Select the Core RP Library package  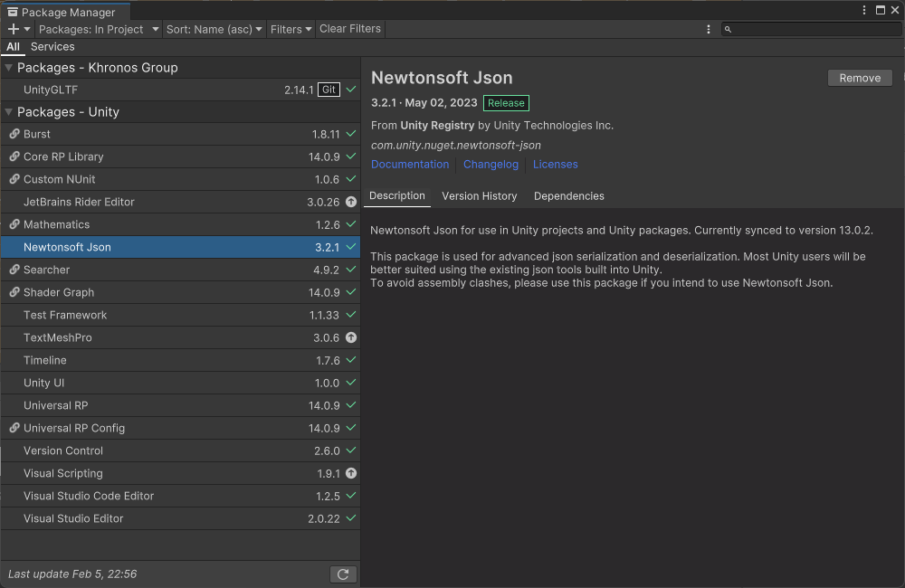click(x=180, y=156)
